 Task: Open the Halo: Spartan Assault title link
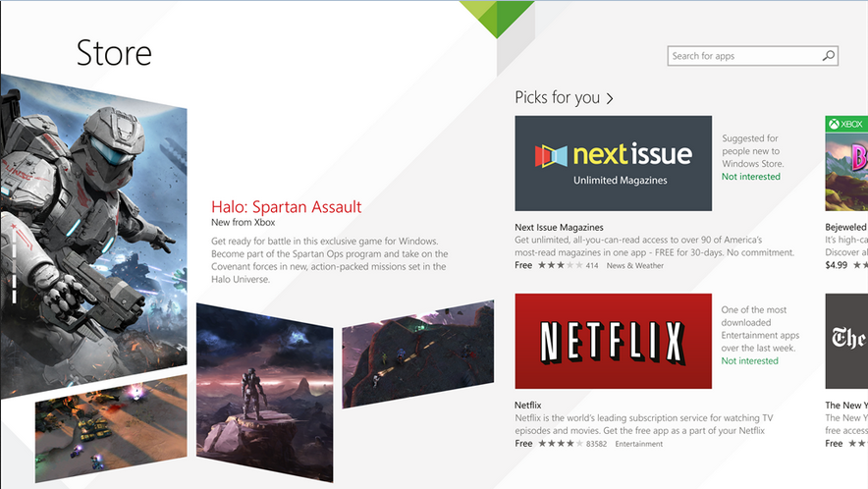pos(286,207)
